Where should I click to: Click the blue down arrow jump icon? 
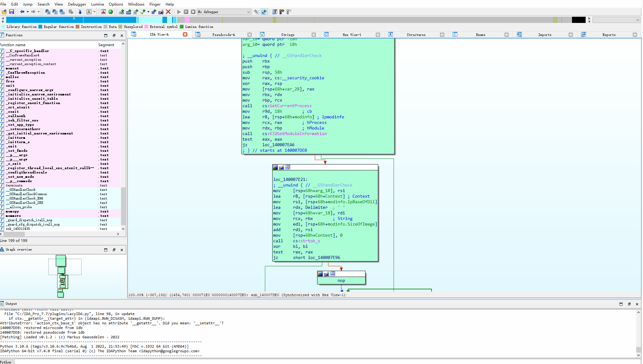tap(80, 12)
